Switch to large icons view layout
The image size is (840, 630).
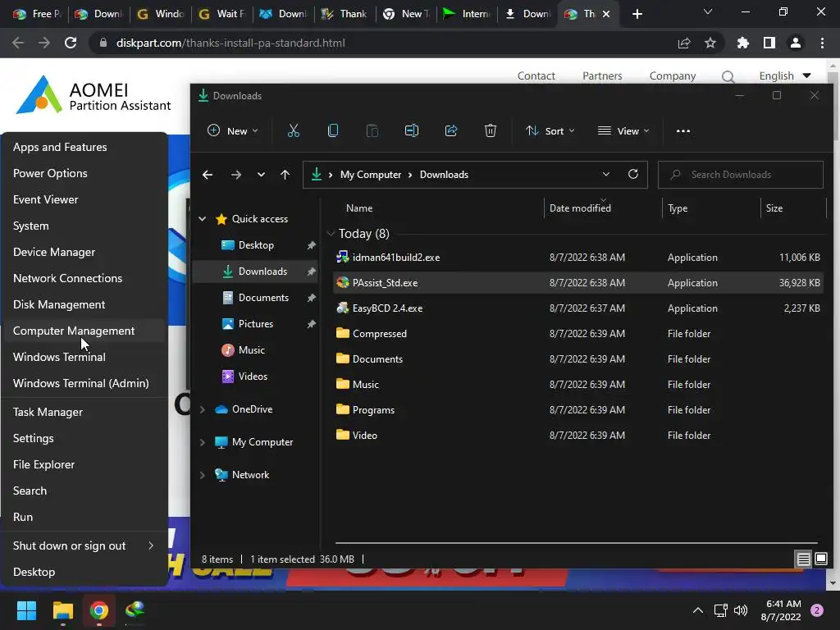pyautogui.click(x=820, y=559)
